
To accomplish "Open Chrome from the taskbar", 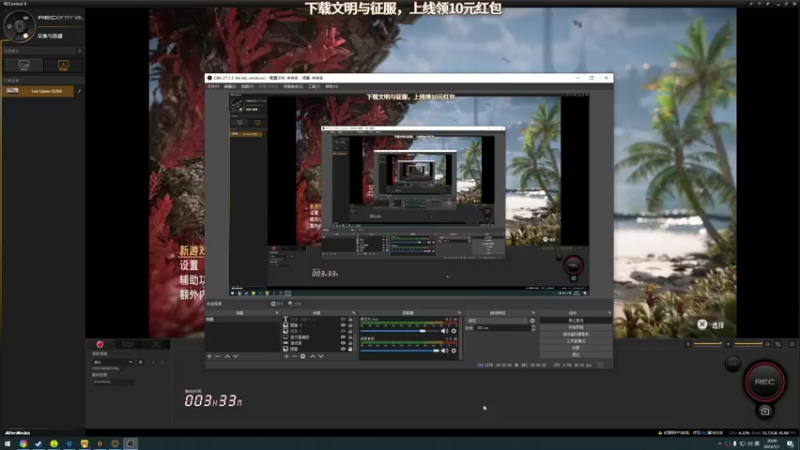I will click(23, 444).
